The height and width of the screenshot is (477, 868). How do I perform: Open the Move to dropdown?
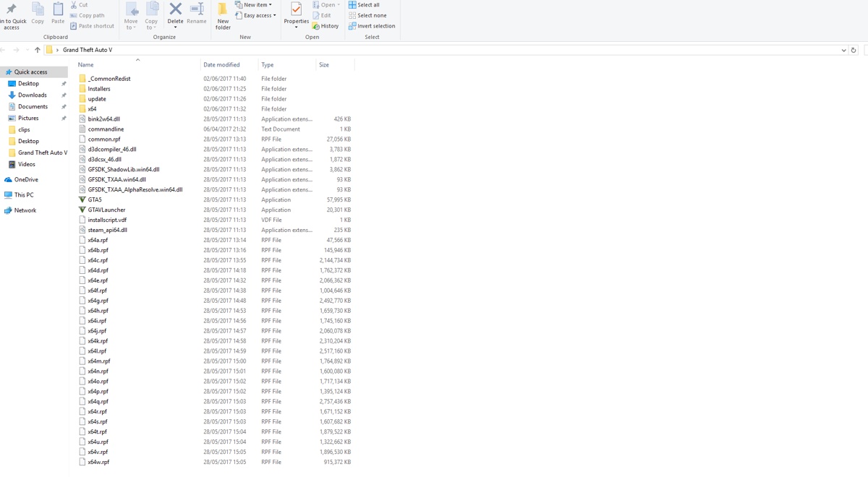[x=131, y=24]
